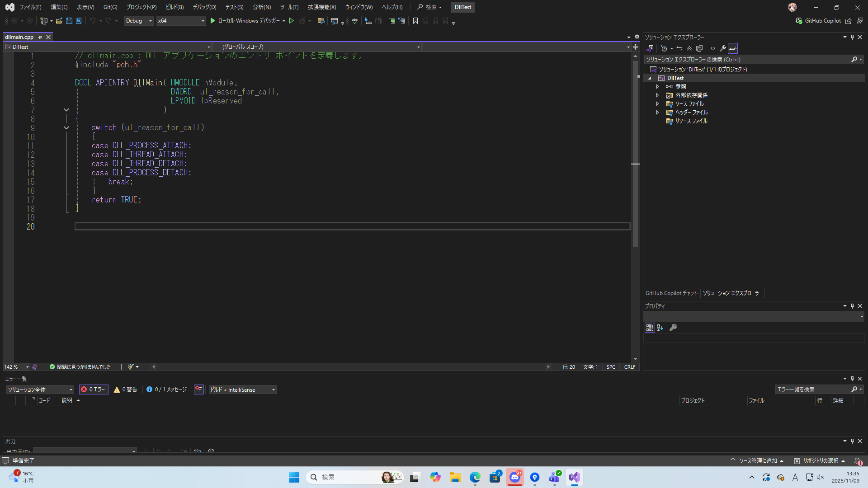Open project properties via wrench icon
This screenshot has height=488, width=868.
pyautogui.click(x=722, y=48)
